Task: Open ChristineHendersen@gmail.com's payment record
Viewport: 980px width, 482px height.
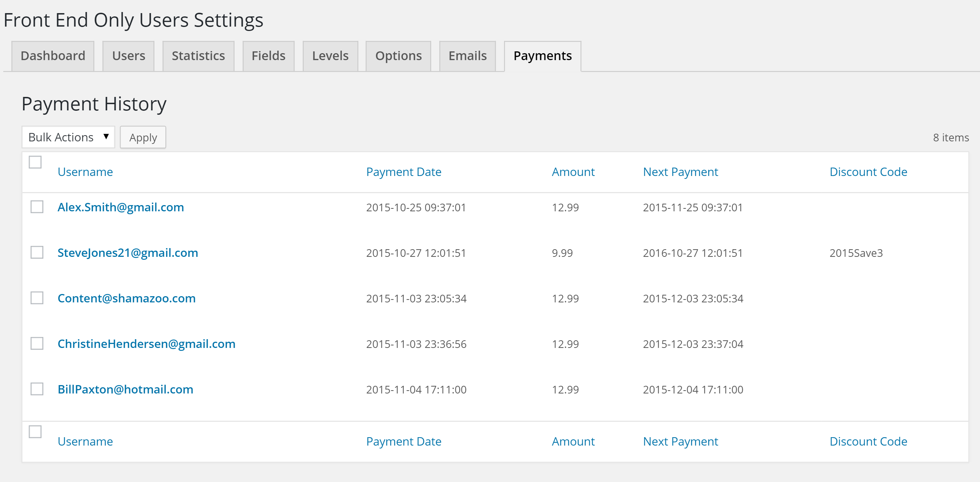Action: 146,344
